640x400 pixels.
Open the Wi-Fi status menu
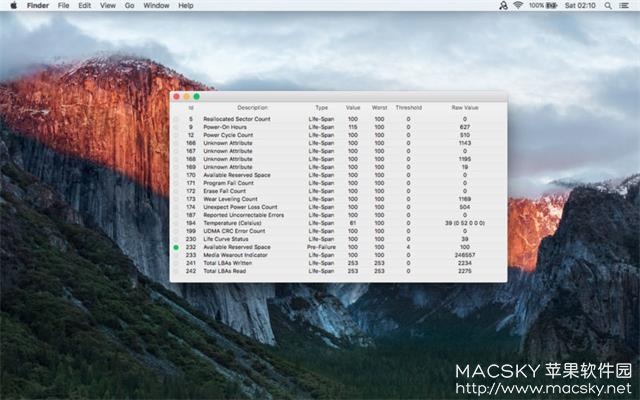pyautogui.click(x=518, y=5)
